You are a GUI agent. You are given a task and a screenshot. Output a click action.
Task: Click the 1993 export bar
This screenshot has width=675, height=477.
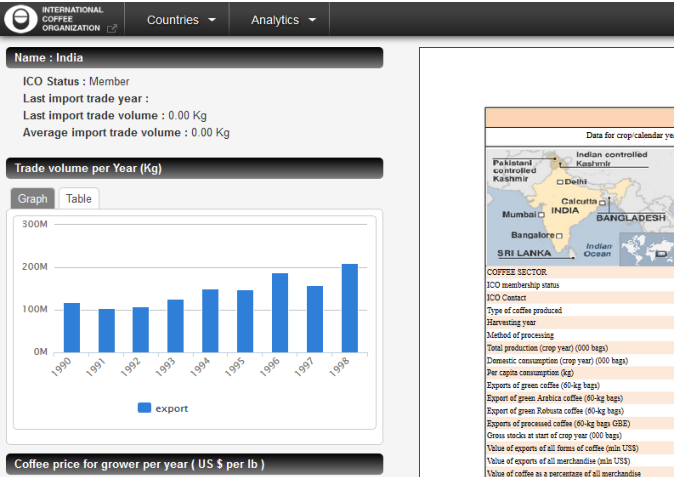click(176, 326)
